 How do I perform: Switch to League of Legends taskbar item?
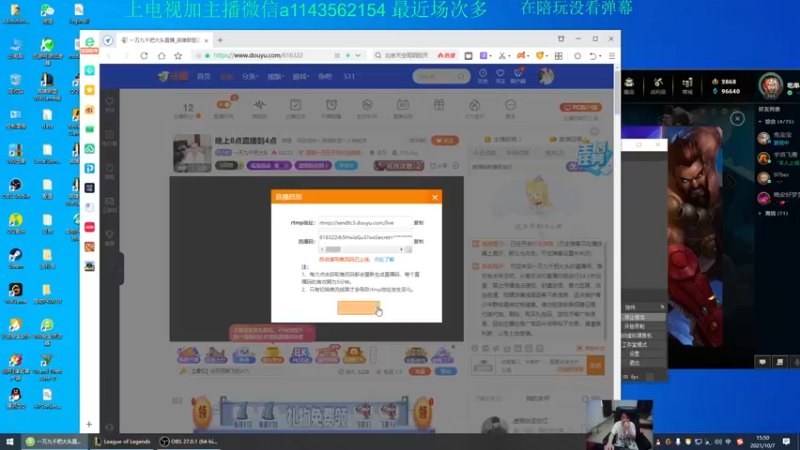[122, 442]
